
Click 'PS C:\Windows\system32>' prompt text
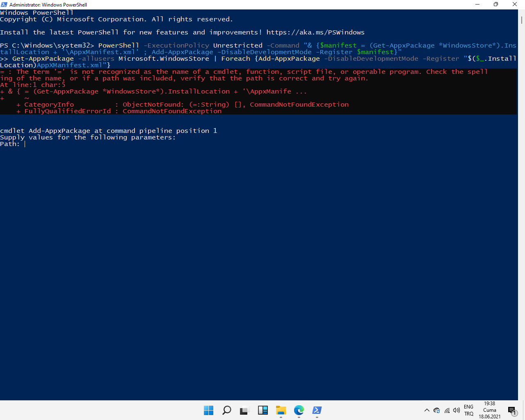(47, 46)
